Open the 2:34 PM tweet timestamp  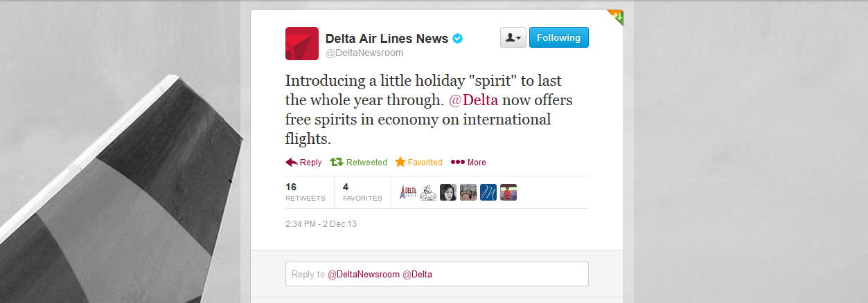click(x=321, y=224)
